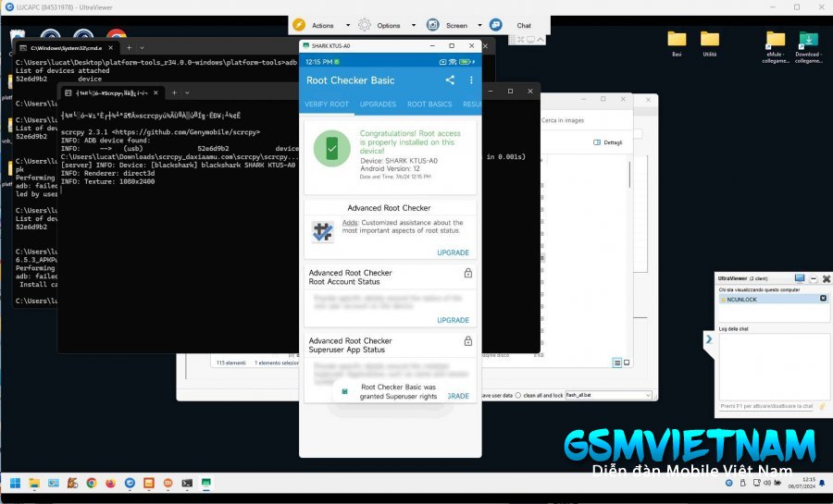Viewport: 833px width, 504px height.
Task: Open the Utilità desktop folder
Action: point(710,43)
